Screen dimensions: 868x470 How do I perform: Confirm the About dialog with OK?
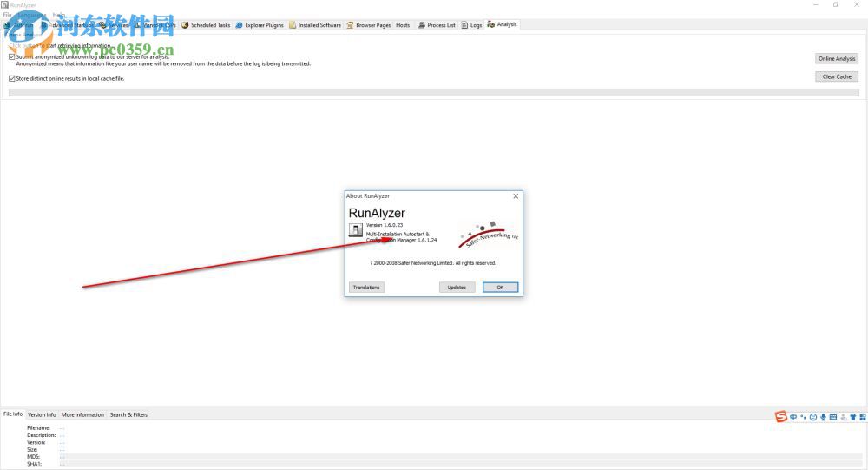(x=500, y=287)
